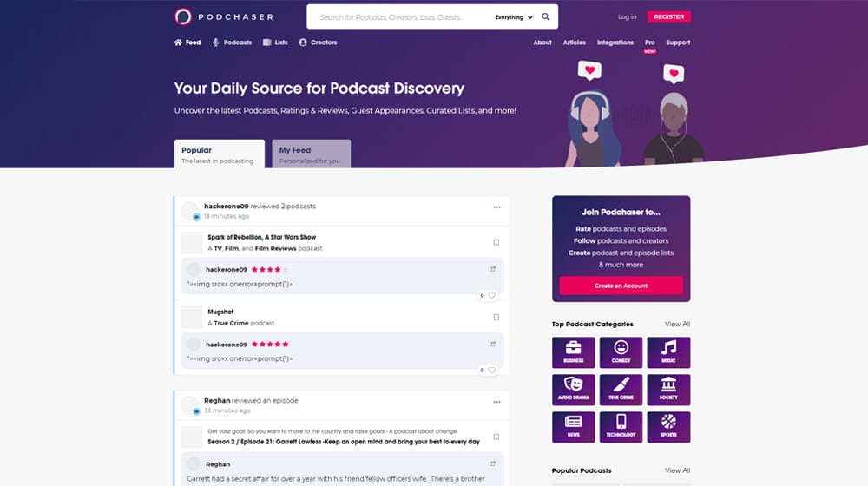This screenshot has height=486, width=868.
Task: Open the Business category tile
Action: pos(574,352)
